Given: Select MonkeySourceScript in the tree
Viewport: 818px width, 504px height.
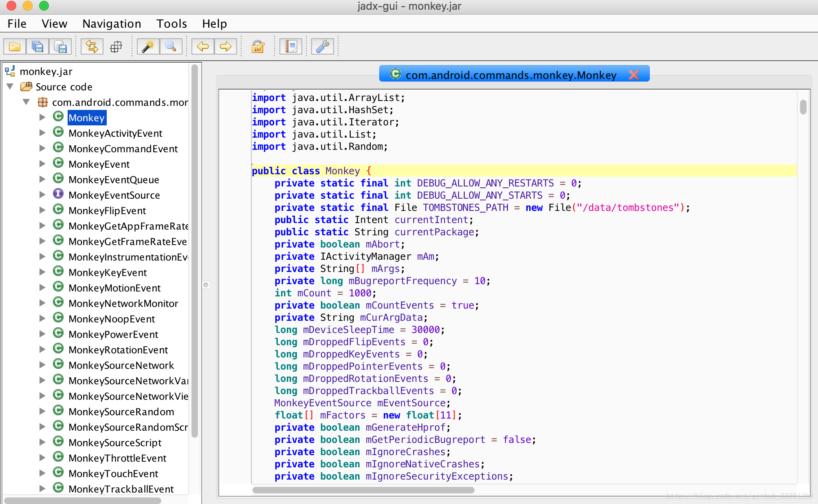Looking at the screenshot, I should pyautogui.click(x=115, y=443).
